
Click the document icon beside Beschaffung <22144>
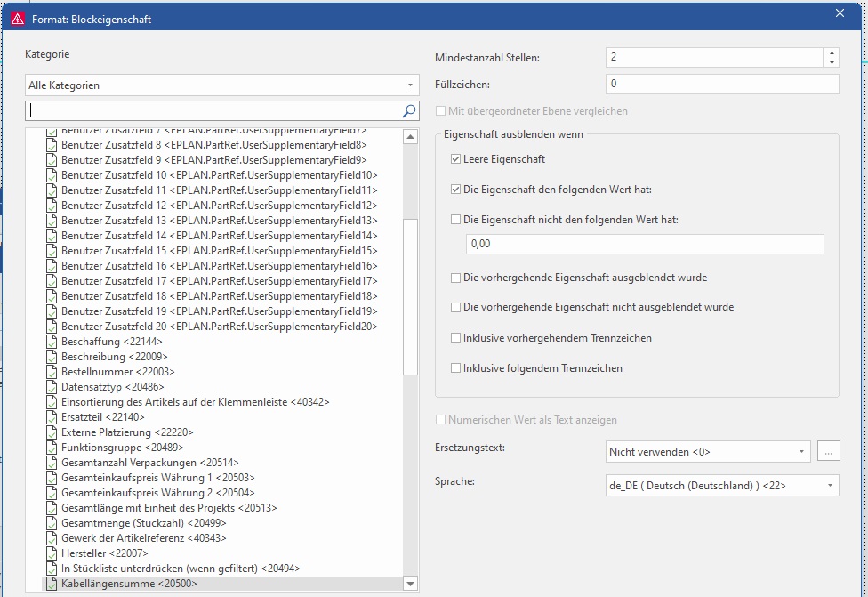tap(52, 342)
